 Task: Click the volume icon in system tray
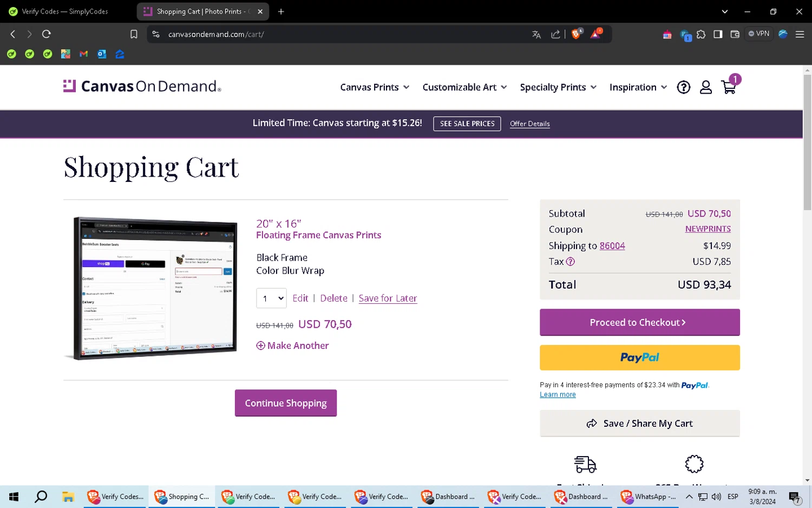point(716,497)
